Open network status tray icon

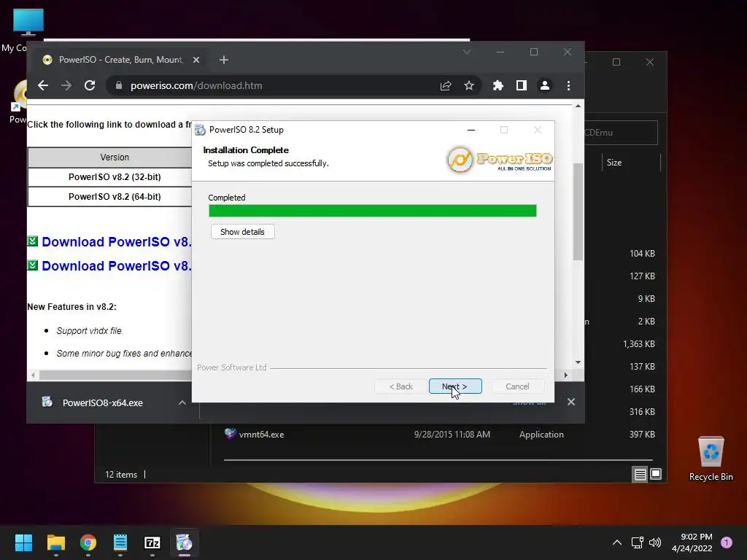(637, 542)
